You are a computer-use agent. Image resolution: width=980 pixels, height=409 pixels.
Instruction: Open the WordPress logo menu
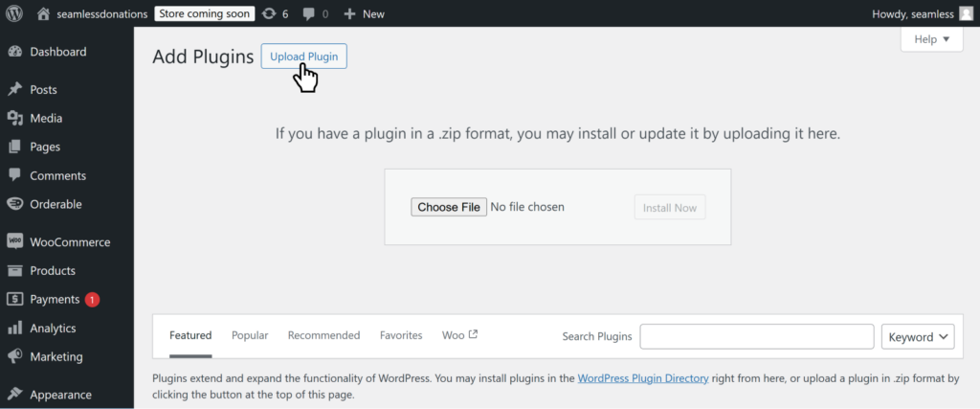tap(14, 13)
